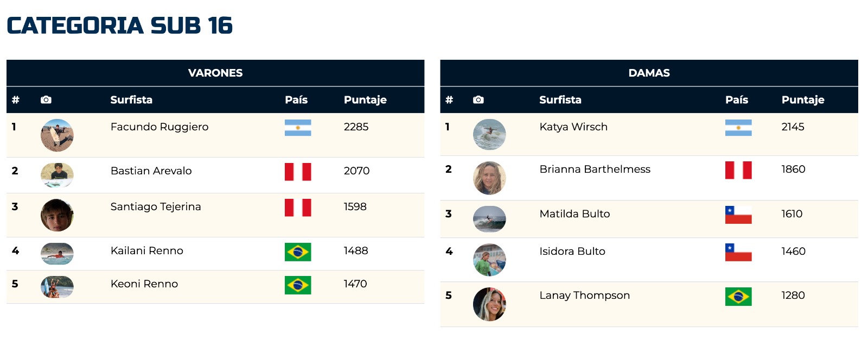Image resolution: width=868 pixels, height=339 pixels.
Task: Click the Puntaje column header in Varones
Action: (365, 100)
